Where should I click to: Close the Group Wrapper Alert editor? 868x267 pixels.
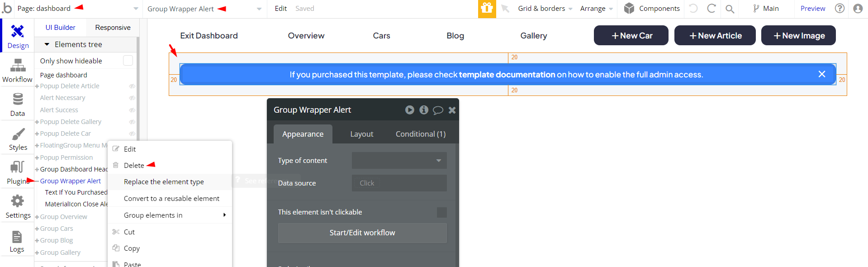pyautogui.click(x=452, y=110)
